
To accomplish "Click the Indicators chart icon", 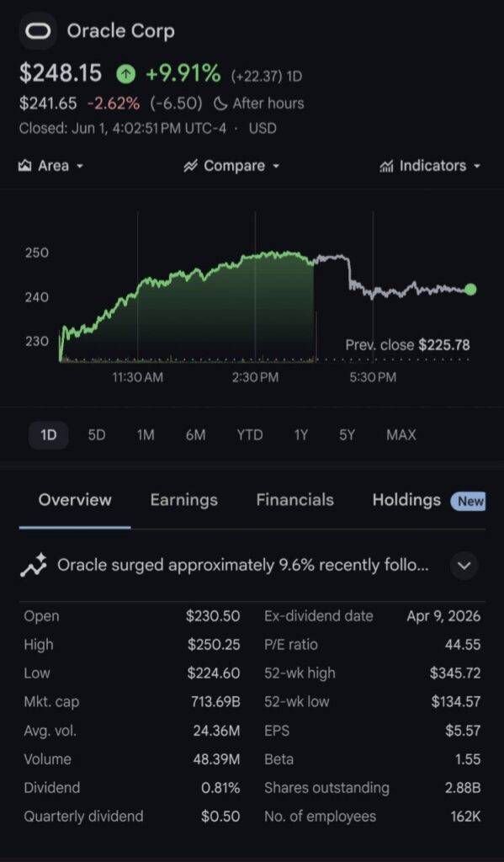I will click(x=386, y=166).
